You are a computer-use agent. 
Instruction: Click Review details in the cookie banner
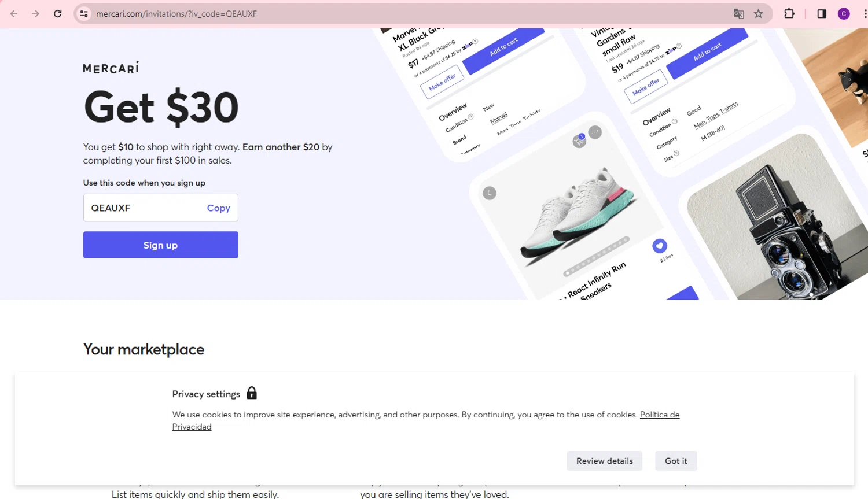point(604,461)
